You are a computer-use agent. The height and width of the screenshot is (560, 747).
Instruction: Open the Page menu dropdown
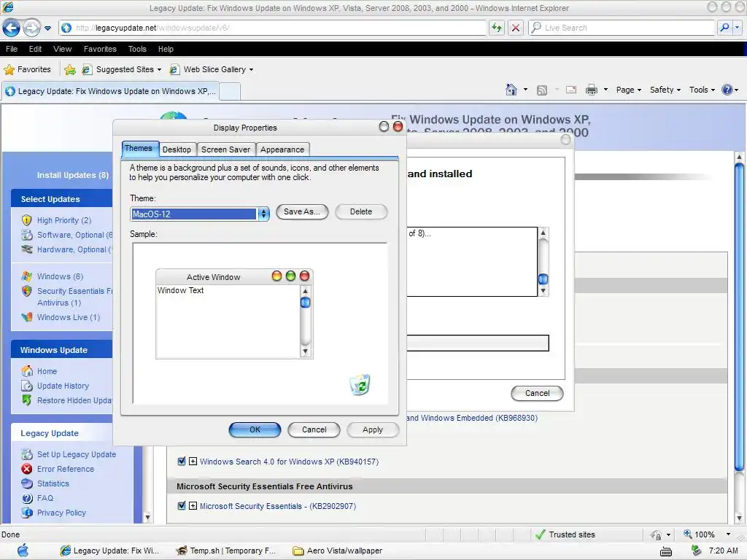pos(628,90)
